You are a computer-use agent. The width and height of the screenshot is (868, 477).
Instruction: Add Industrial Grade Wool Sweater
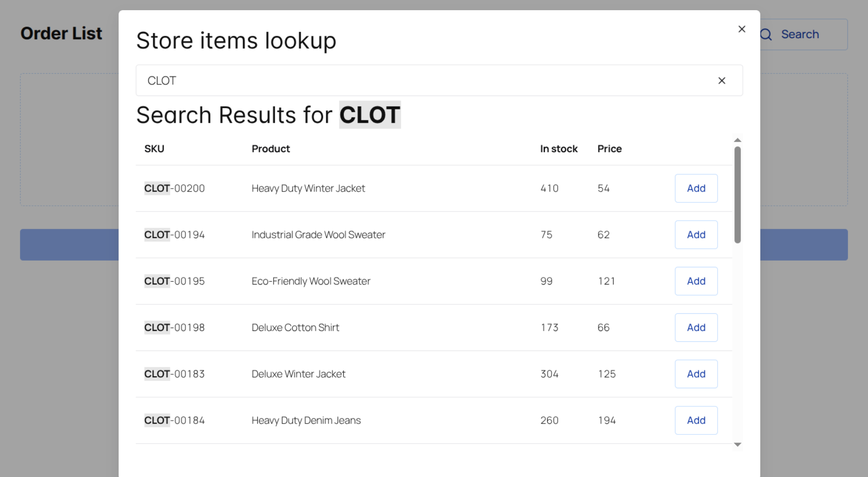pyautogui.click(x=696, y=234)
